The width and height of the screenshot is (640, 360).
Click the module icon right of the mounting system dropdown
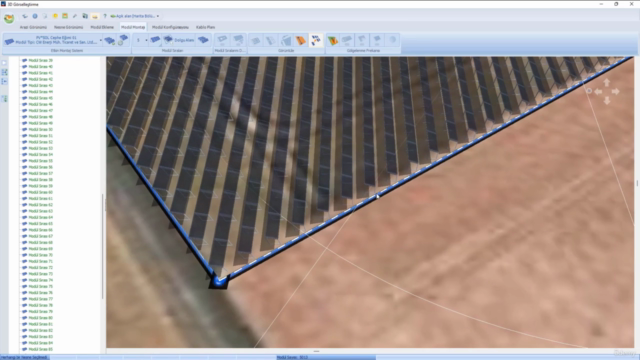pyautogui.click(x=109, y=40)
